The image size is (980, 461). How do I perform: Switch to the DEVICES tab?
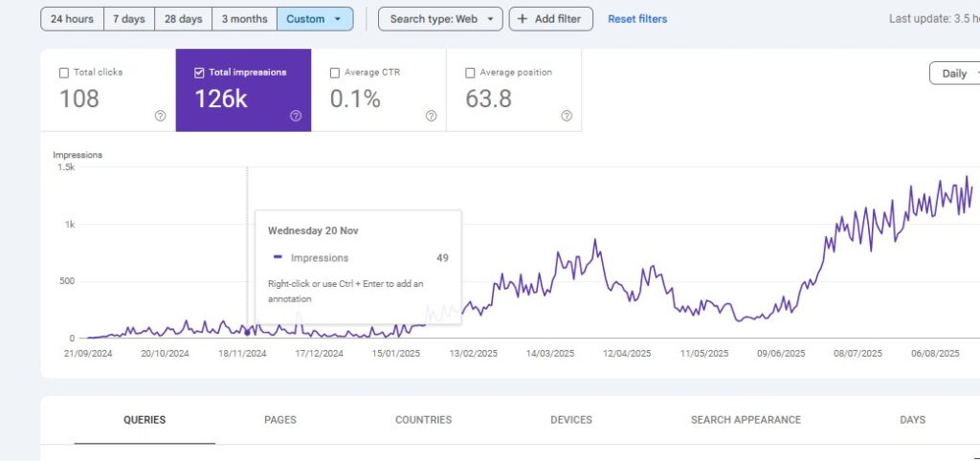tap(571, 420)
